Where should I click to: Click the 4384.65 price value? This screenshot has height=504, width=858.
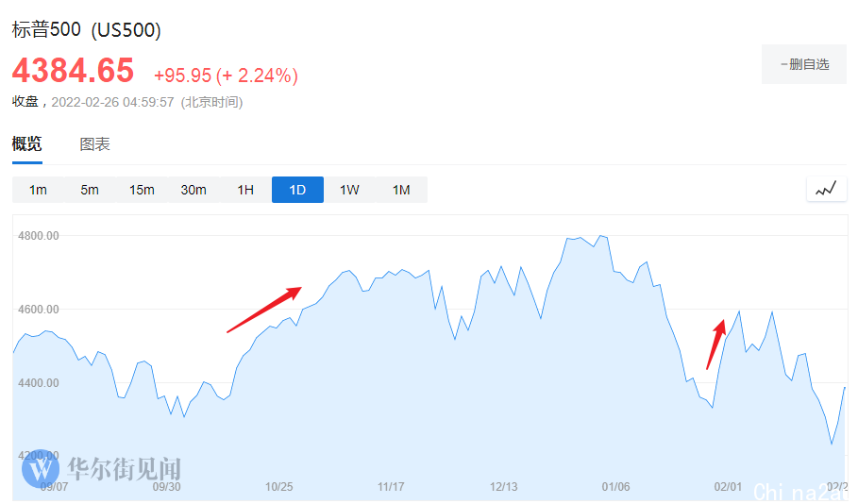[x=73, y=72]
